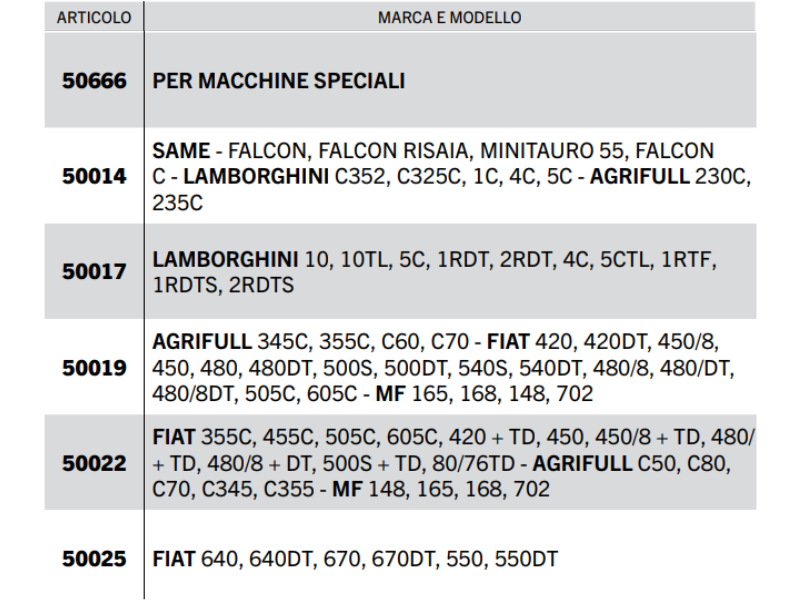Select article number 50014
Image resolution: width=800 pixels, height=600 pixels.
point(94,177)
